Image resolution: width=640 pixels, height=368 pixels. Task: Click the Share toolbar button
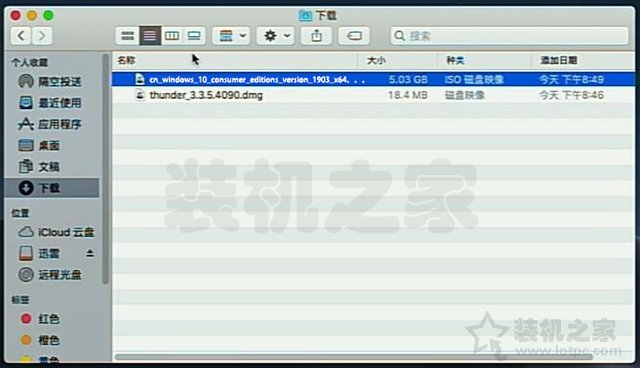(x=316, y=36)
